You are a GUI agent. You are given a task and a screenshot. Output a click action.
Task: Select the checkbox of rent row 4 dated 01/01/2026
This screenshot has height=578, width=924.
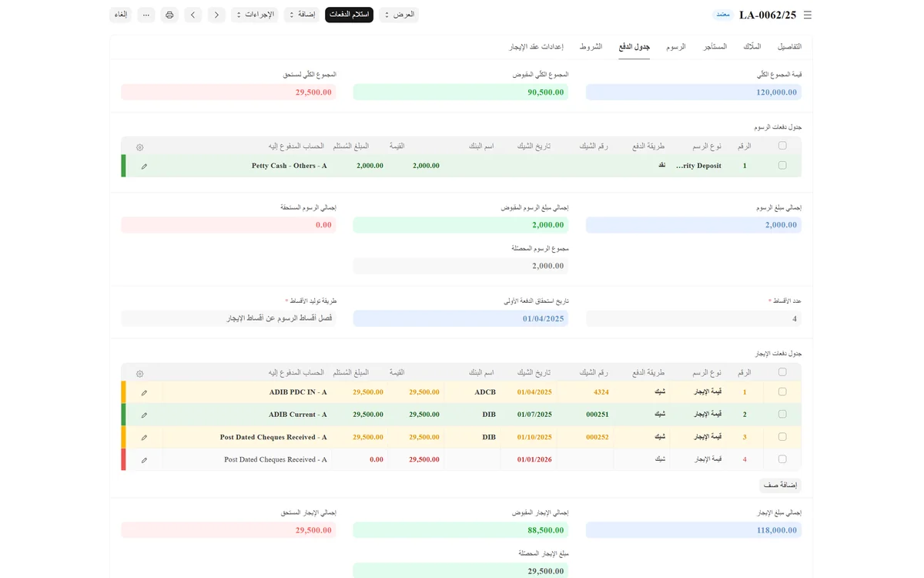(782, 459)
